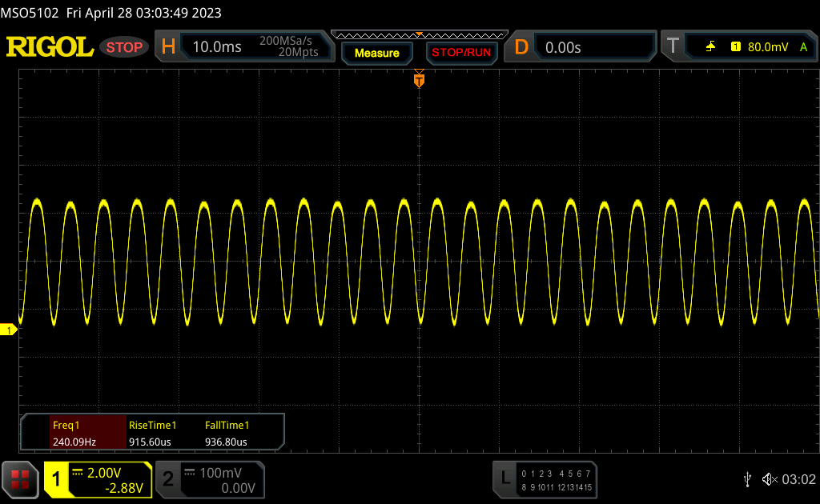
Task: Click the 20Mpts memory depth readout
Action: (x=298, y=52)
